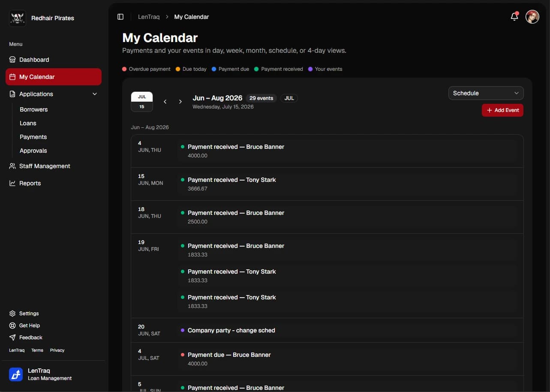Click the Redhair Pirates skull logo
Screen dimensions: 550x392
tap(18, 18)
